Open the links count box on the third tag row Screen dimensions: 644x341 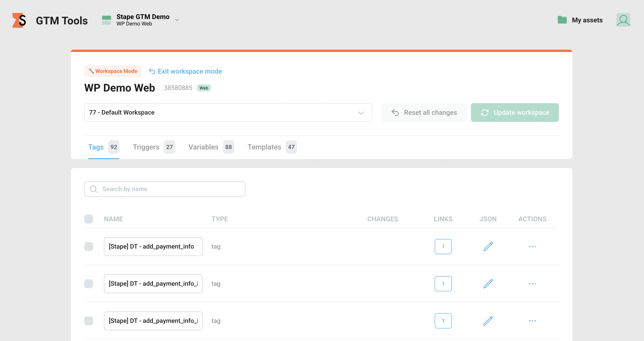point(443,321)
